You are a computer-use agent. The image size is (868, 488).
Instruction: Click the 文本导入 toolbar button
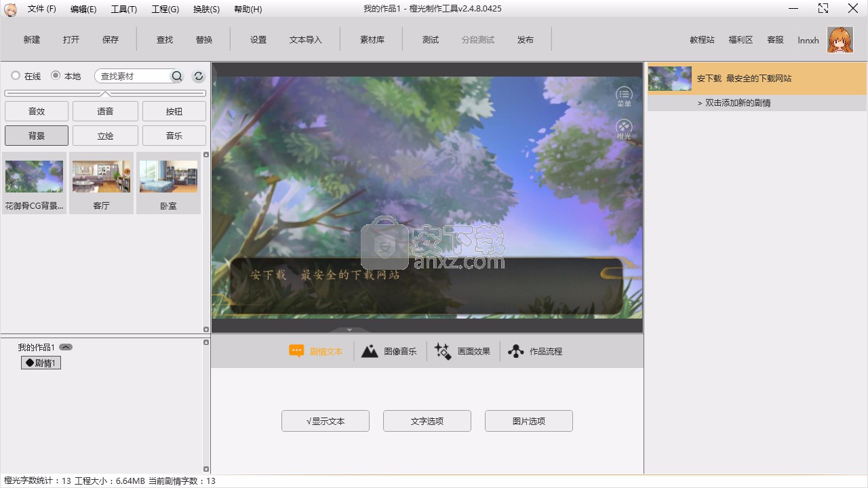(306, 40)
